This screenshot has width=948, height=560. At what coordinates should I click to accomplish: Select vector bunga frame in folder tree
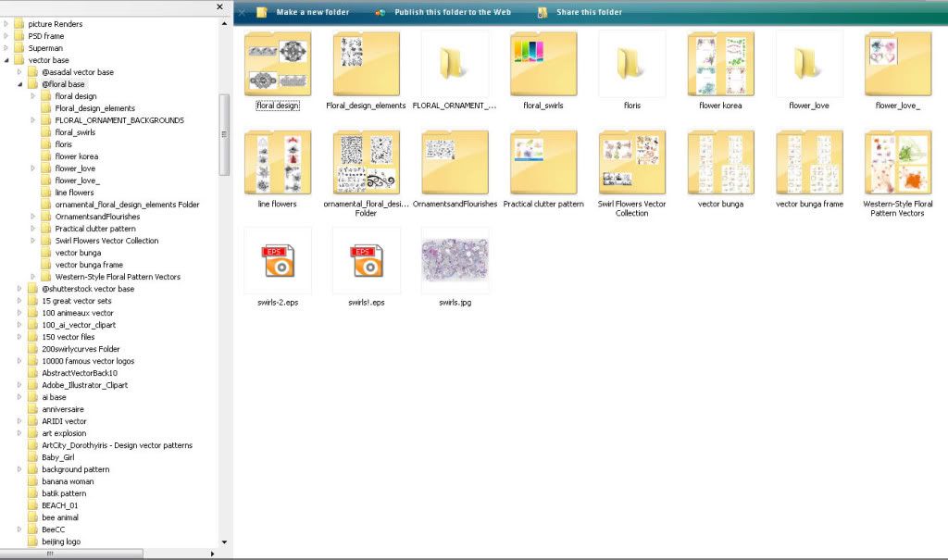[89, 265]
